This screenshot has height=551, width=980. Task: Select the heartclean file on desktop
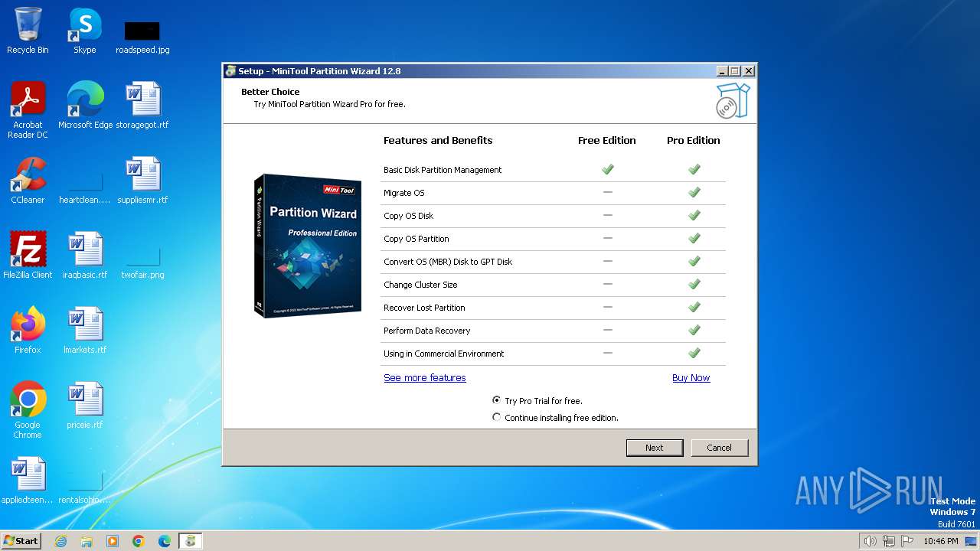coord(85,187)
